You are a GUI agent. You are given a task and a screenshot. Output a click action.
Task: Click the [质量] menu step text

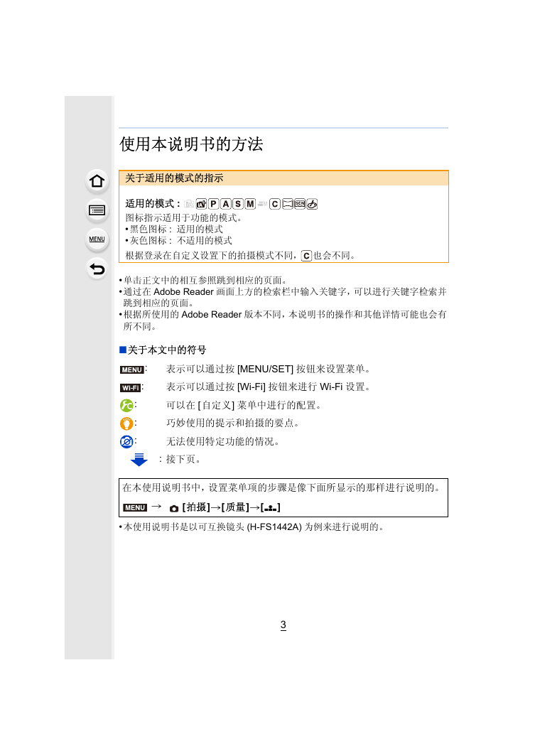point(235,507)
